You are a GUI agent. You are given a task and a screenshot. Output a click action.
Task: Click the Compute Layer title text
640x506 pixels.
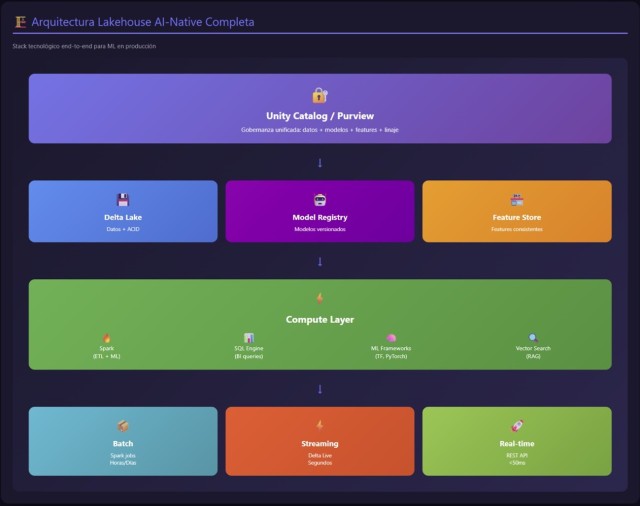pos(320,320)
